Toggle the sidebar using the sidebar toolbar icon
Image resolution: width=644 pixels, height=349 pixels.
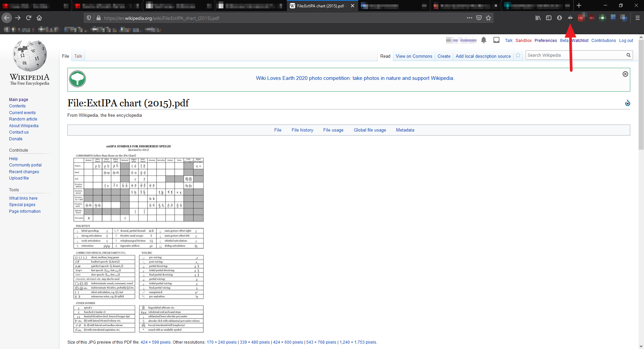pyautogui.click(x=549, y=18)
